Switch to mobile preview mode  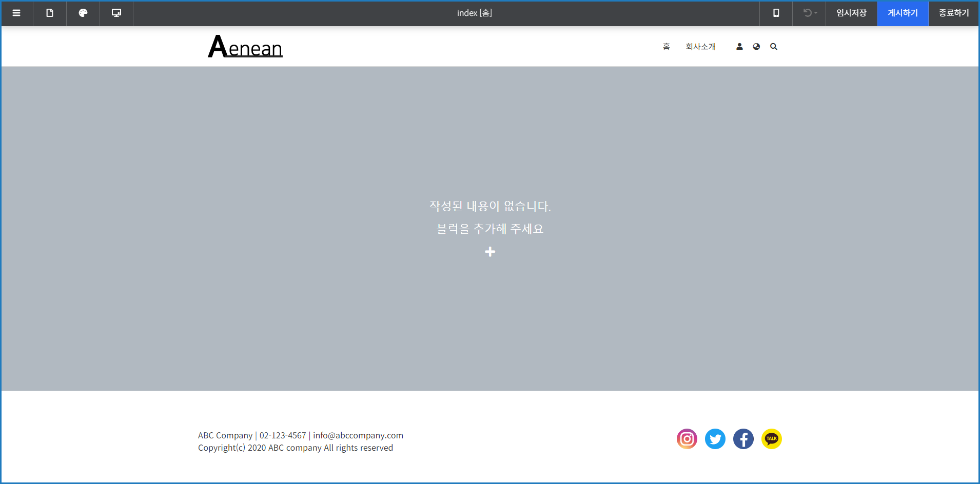click(x=775, y=13)
